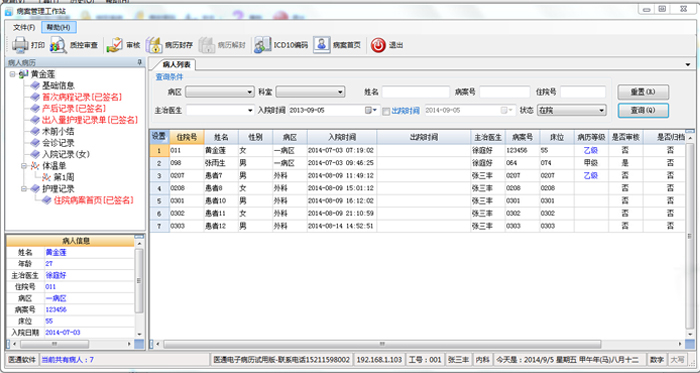This screenshot has height=373, width=700.
Task: Open the 状态 在院 dropdown
Action: coord(572,110)
